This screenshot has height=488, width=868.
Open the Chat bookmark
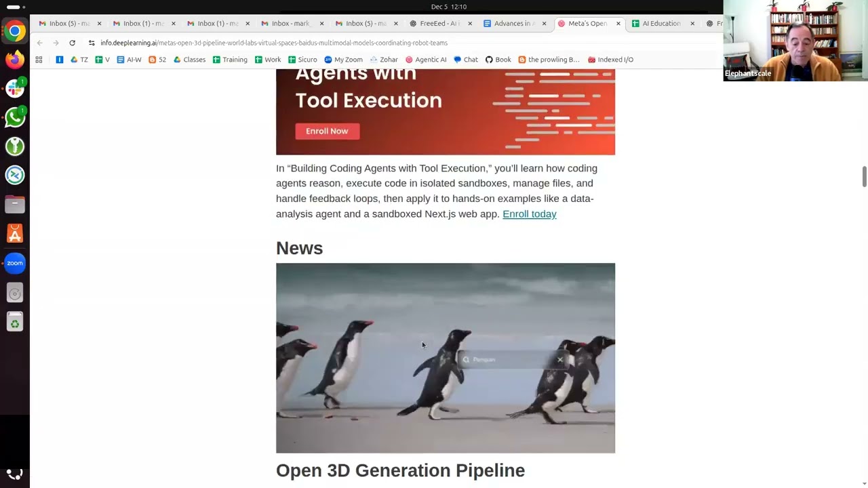click(466, 60)
